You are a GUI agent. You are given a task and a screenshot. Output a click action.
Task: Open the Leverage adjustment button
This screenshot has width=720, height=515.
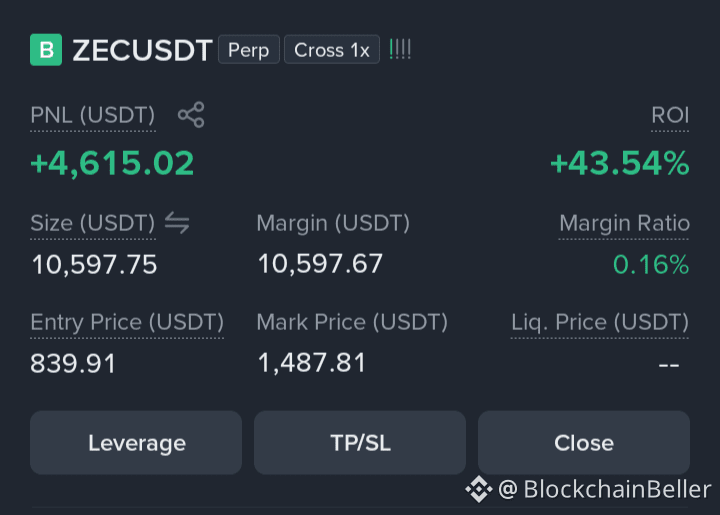[136, 442]
